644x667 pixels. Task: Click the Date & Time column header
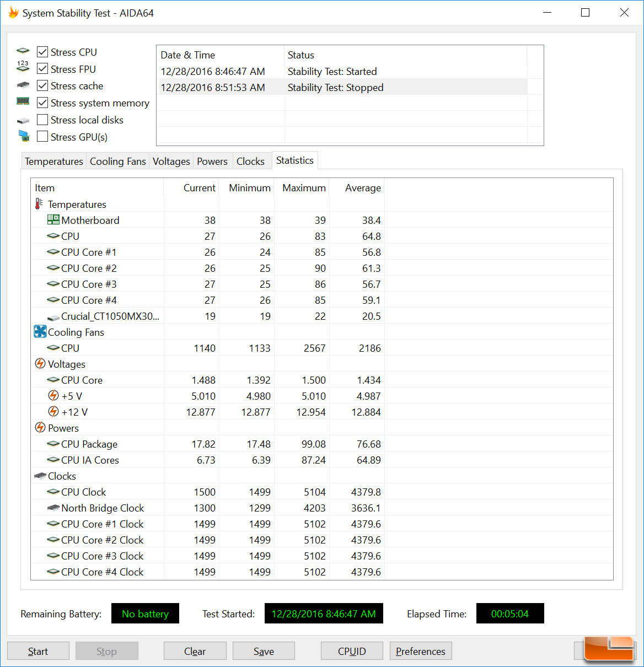(221, 55)
